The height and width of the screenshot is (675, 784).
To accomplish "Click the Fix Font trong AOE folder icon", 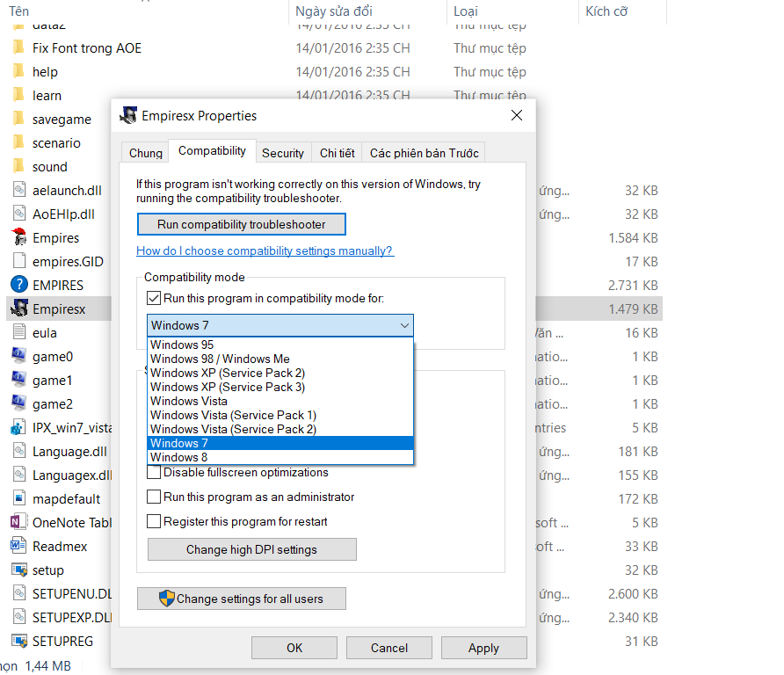I will pyautogui.click(x=18, y=48).
